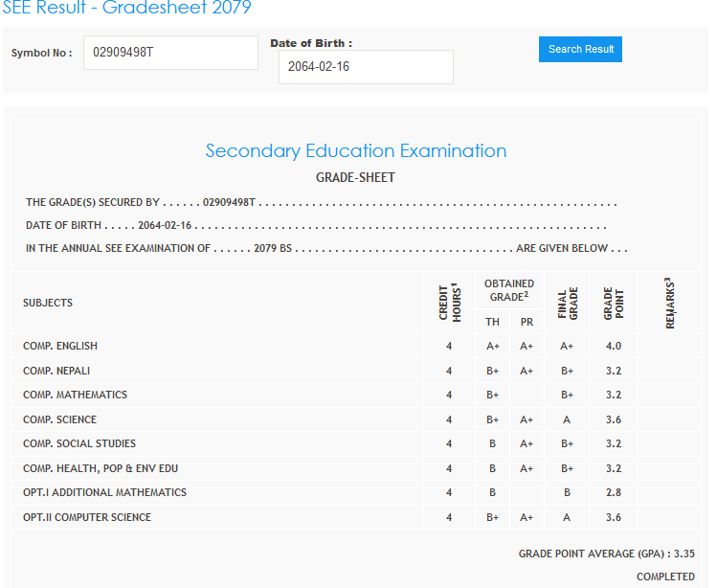Click the SUBJECTS column header
The height and width of the screenshot is (588, 717).
tap(48, 303)
